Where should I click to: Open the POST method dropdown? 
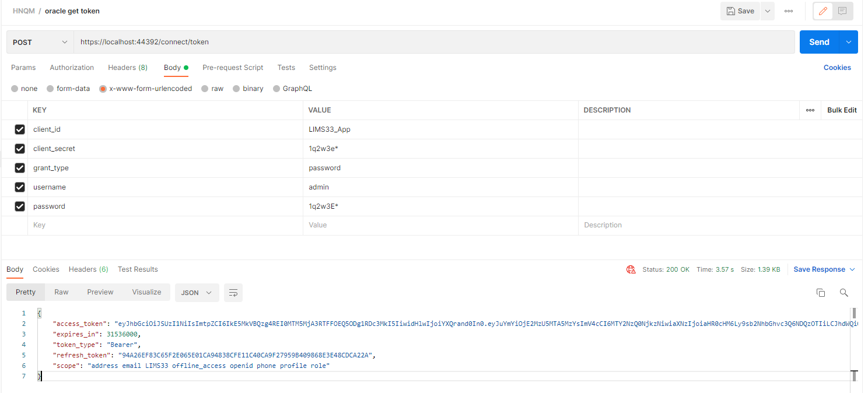coord(40,41)
